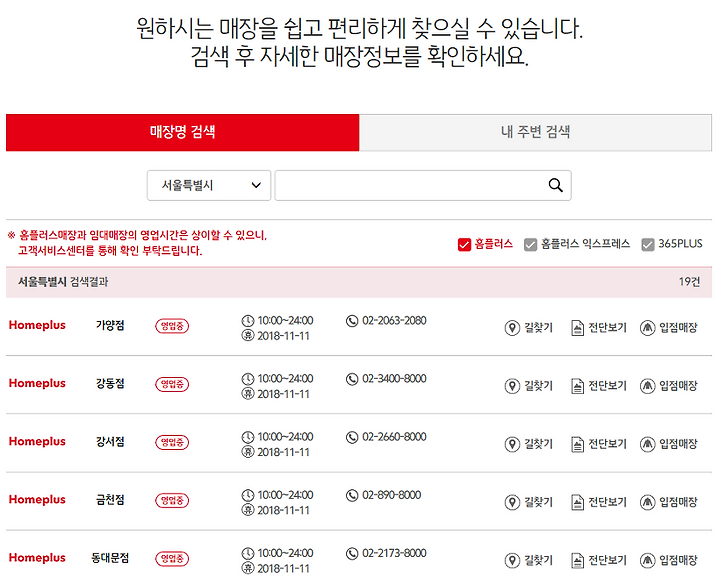Open the 서울특별시 region dropdown
720x584 pixels.
[208, 185]
